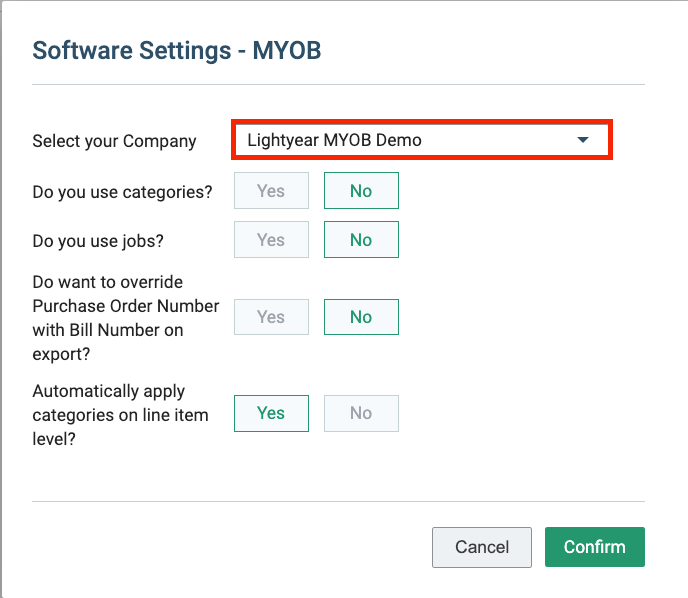
Task: Click the company dropdown arrow icon
Action: click(583, 140)
